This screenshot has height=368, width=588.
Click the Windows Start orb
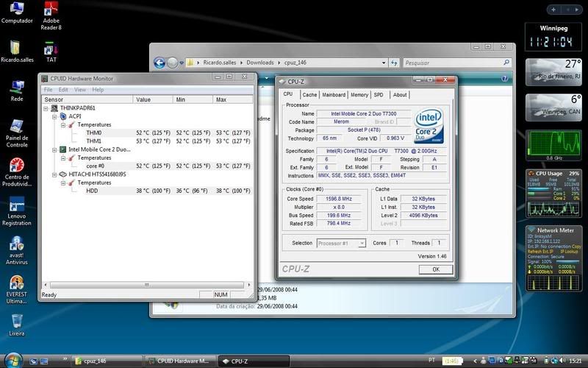point(13,360)
